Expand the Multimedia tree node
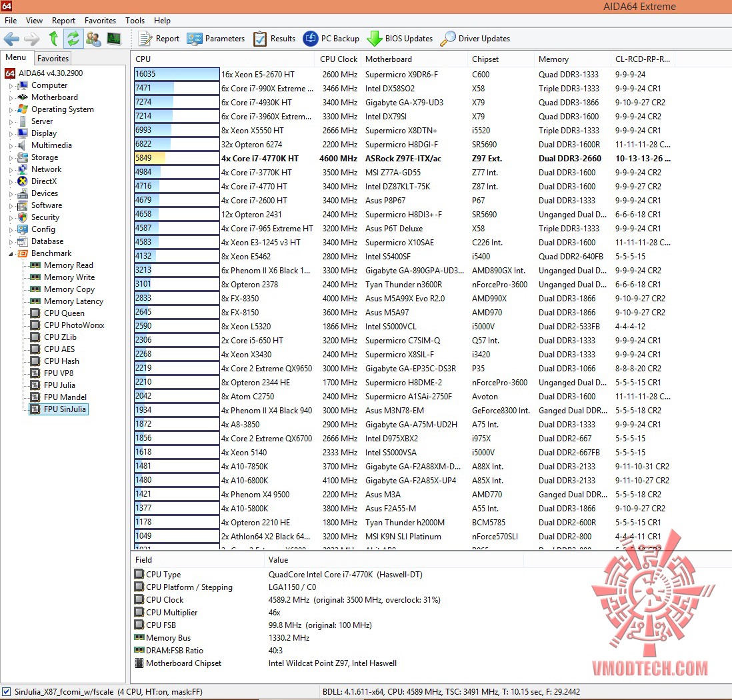The image size is (732, 700). tap(11, 146)
